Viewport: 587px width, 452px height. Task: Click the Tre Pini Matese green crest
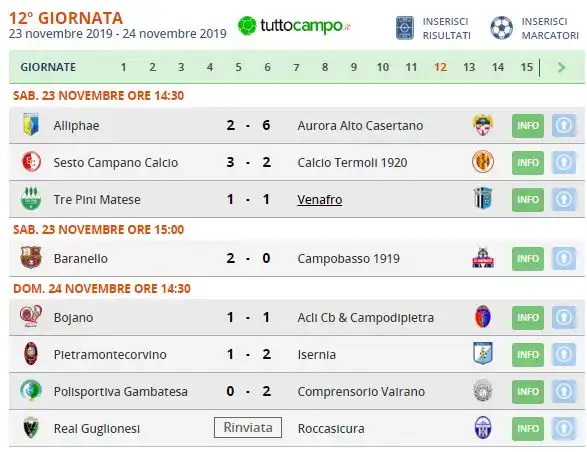click(31, 198)
